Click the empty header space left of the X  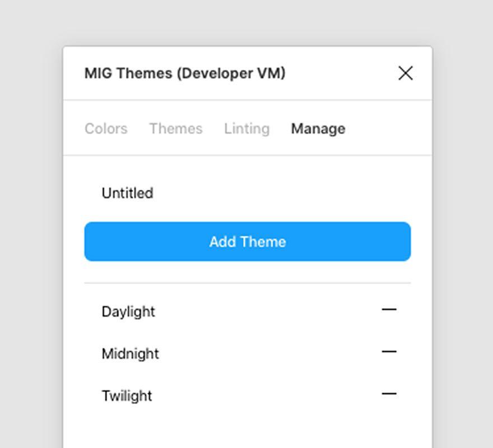pyautogui.click(x=342, y=73)
